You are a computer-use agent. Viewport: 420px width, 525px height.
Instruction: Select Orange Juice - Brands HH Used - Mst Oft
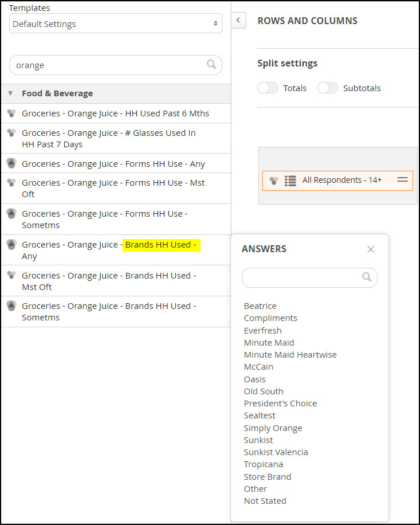116,281
